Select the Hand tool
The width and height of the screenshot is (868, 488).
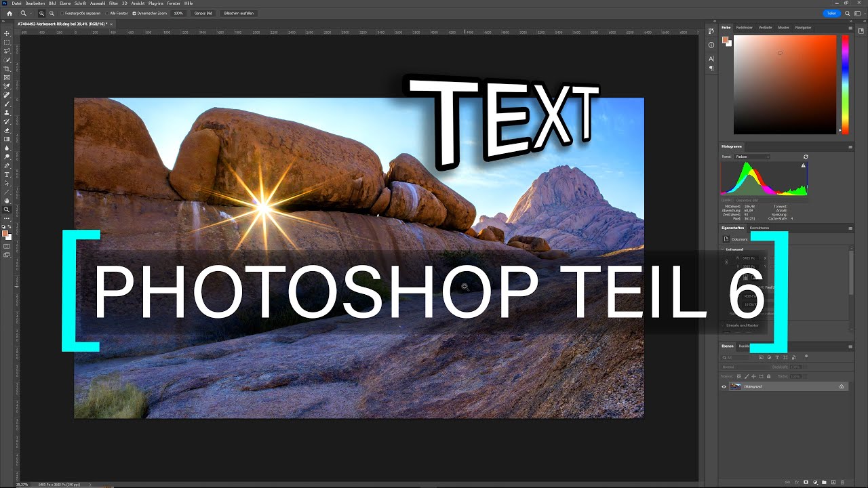[7, 201]
